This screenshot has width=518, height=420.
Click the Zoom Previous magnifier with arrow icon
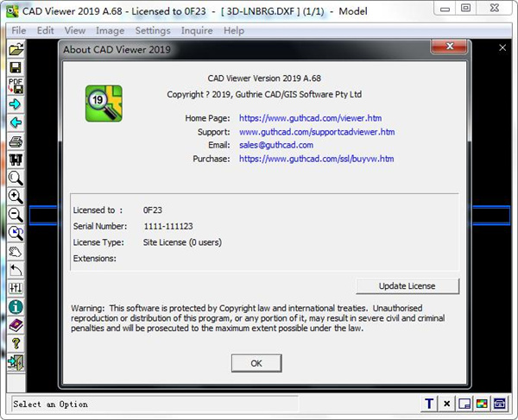coord(16,233)
